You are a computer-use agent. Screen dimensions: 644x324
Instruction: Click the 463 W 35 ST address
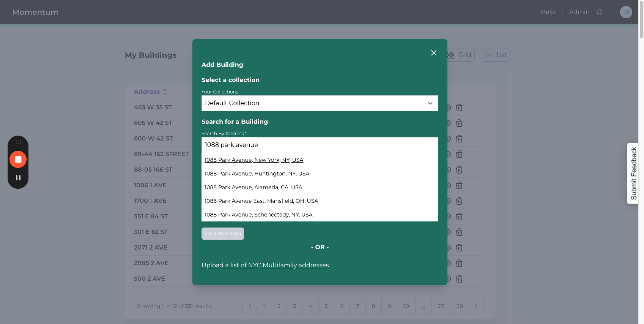pos(153,107)
